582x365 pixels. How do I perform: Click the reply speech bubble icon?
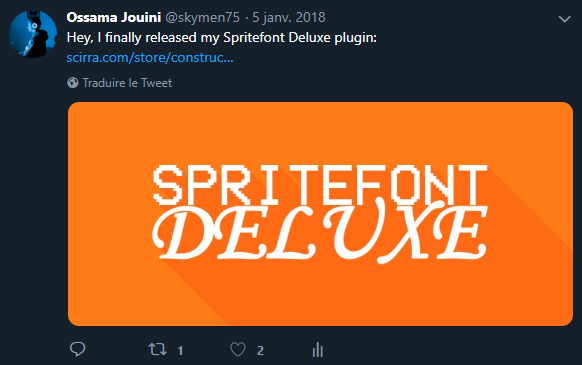(78, 349)
